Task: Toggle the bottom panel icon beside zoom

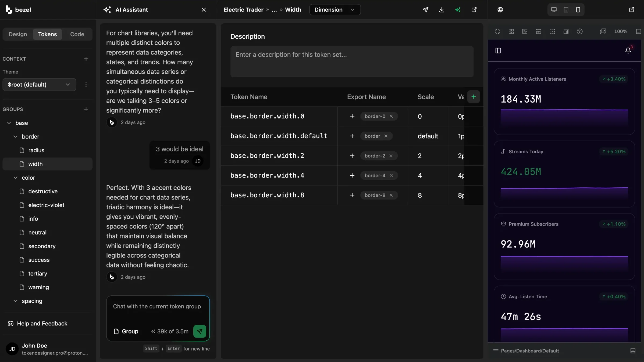Action: pos(639,31)
